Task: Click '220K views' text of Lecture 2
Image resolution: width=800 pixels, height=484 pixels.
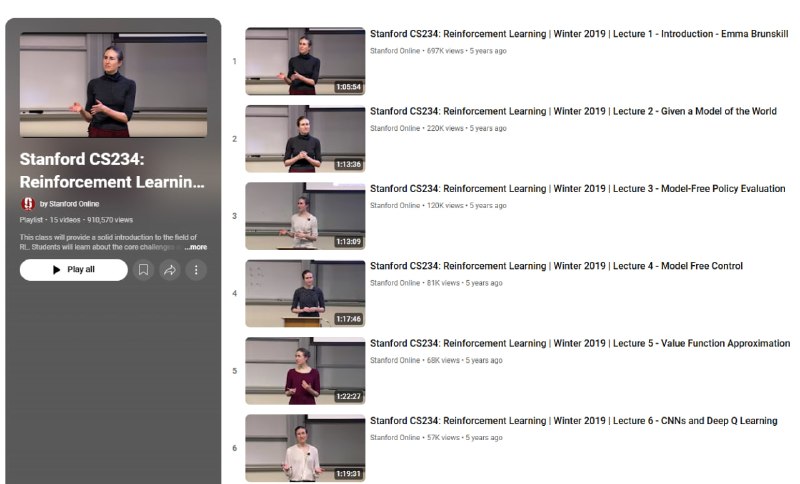Action: pos(445,129)
